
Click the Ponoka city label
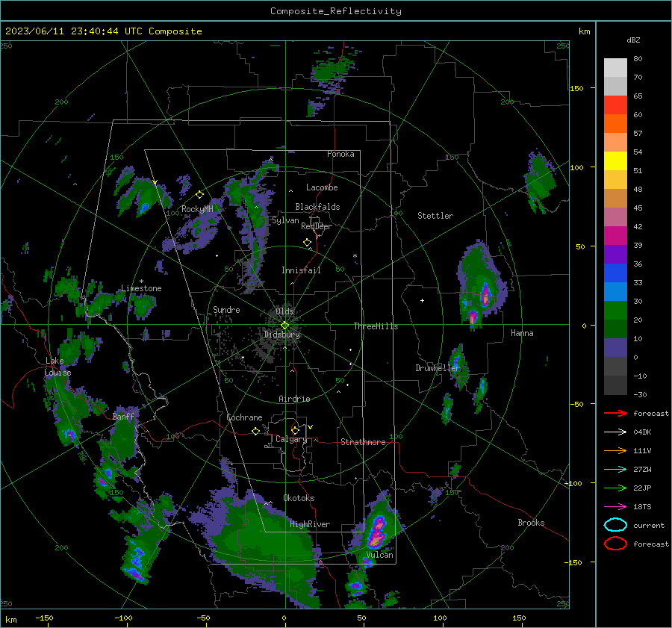pos(340,154)
